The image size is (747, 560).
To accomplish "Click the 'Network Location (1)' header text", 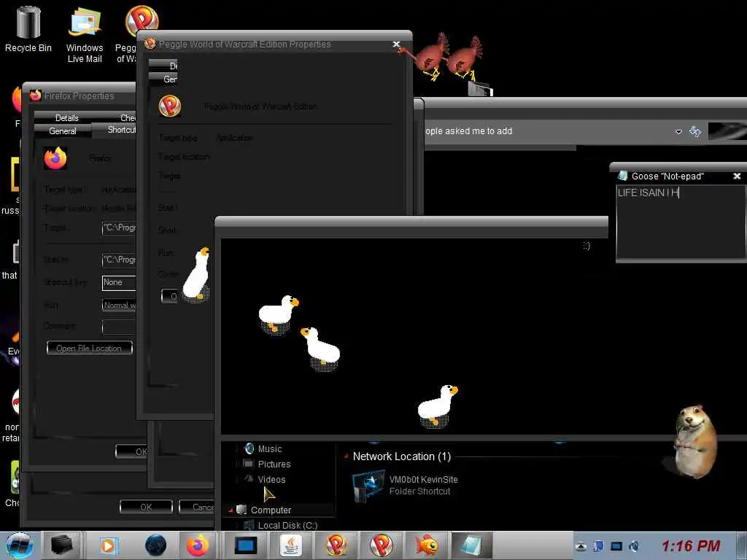I will [x=402, y=456].
